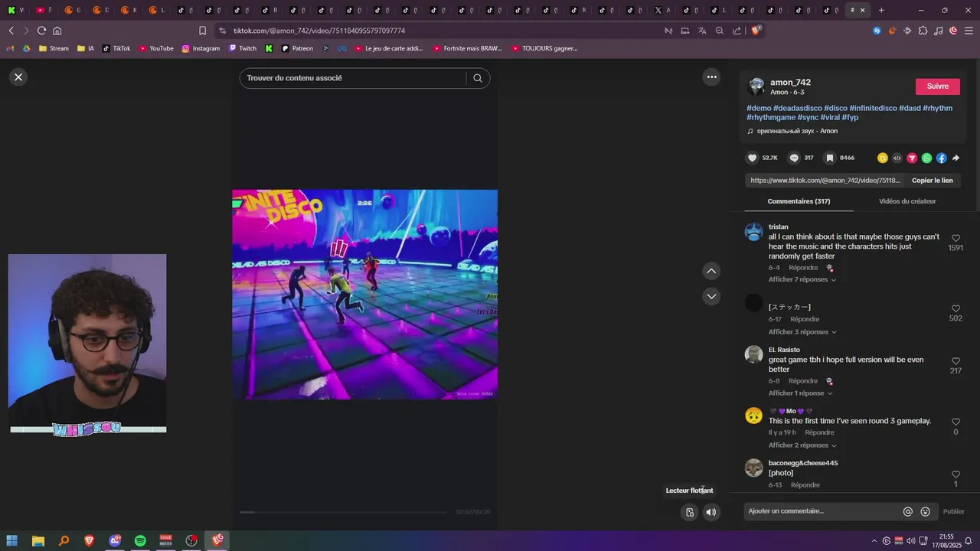Switch to Vidéos du créateur tab

(x=907, y=201)
